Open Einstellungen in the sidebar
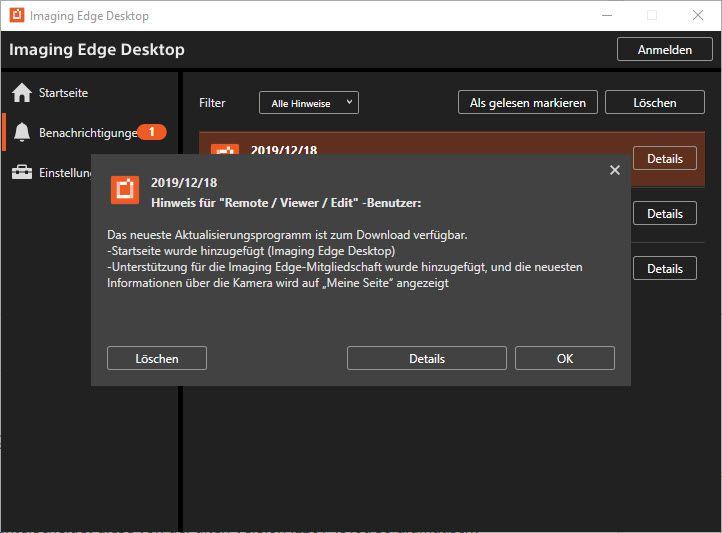The image size is (722, 533). pos(65,173)
